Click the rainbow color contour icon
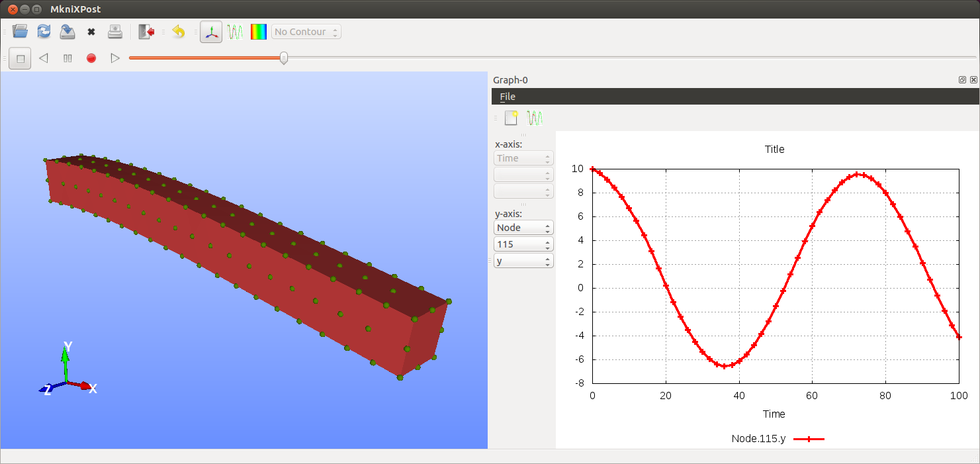 point(259,32)
